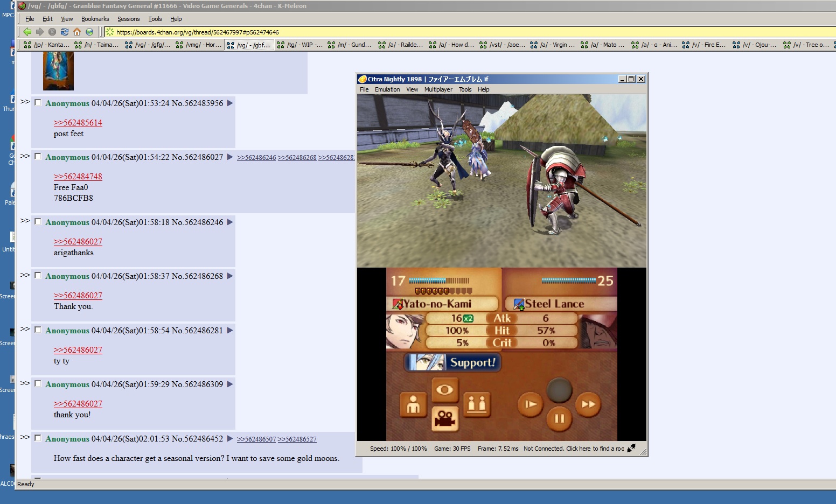Screen dimensions: 836x504
Task: Open backlink >>562486246 on post No.562486027
Action: [256, 158]
